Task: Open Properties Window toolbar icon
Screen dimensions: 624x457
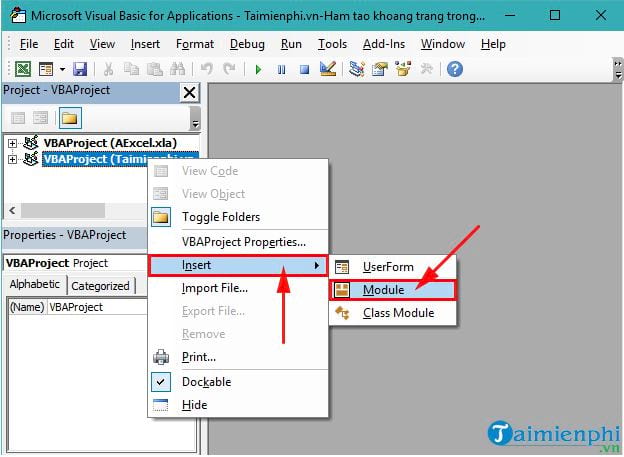Action: [x=380, y=69]
